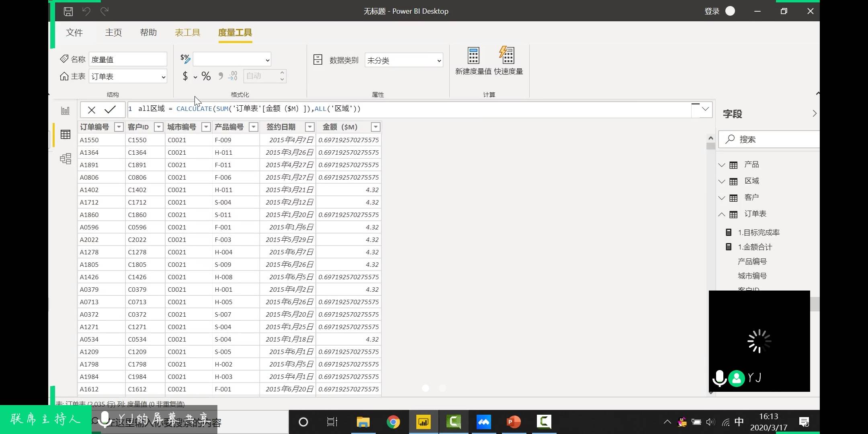This screenshot has height=434, width=868.
Task: Collapse the 订单表 table in fields
Action: [722, 214]
